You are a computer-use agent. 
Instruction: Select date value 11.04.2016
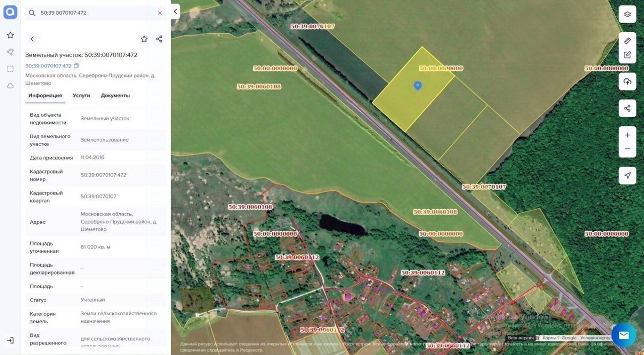(93, 157)
